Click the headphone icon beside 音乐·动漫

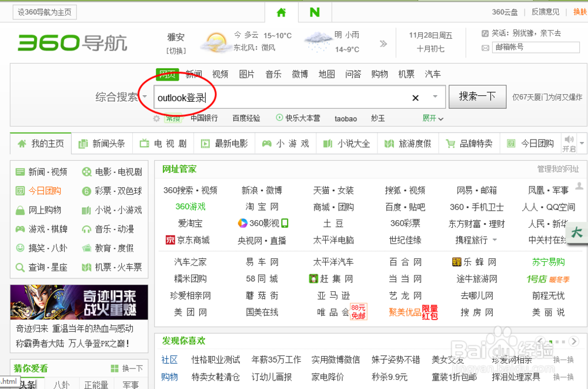pyautogui.click(x=86, y=229)
